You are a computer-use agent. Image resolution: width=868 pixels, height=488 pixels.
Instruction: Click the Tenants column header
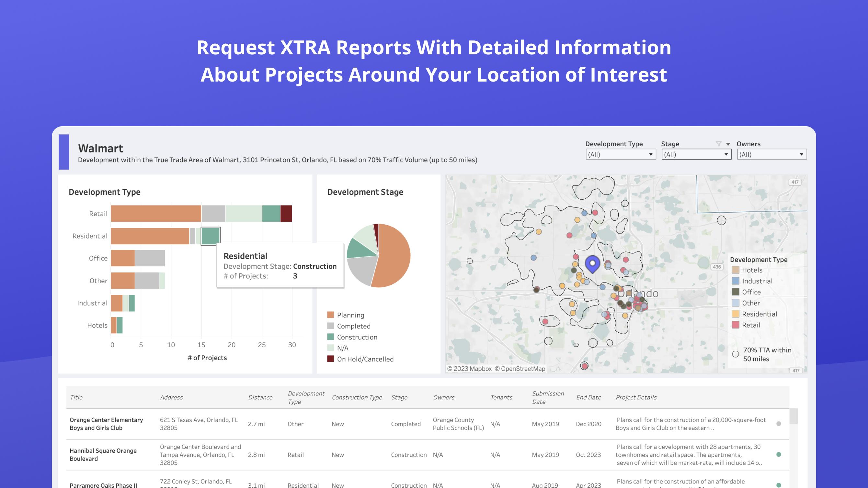501,397
